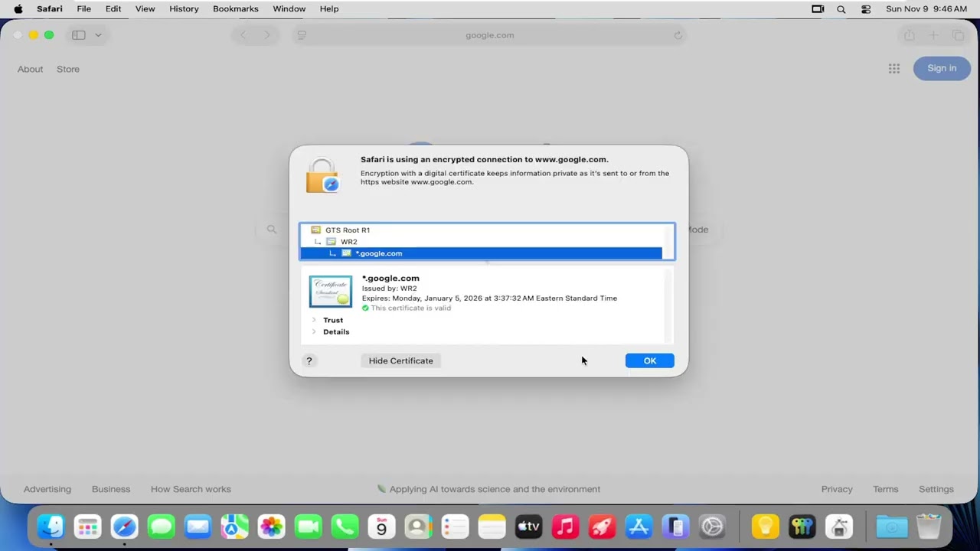Click the Safari back arrow
Image resolution: width=980 pixels, height=551 pixels.
(243, 35)
